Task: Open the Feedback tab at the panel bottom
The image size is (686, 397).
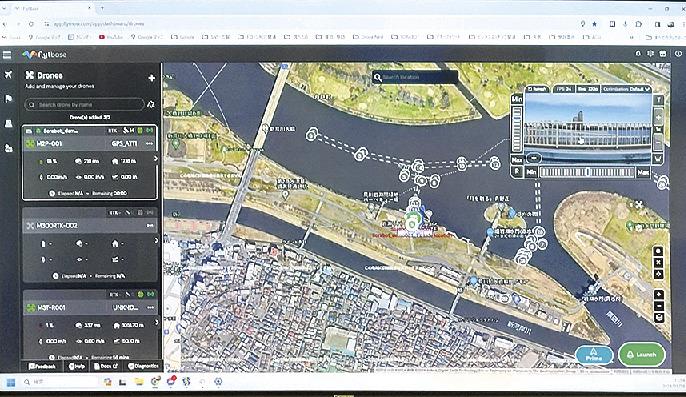Action: click(42, 366)
